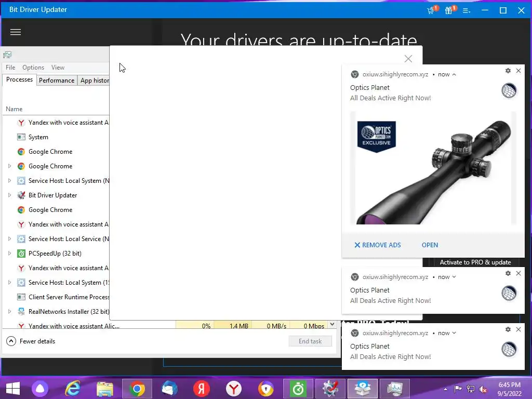Click the PCSpeedUp process icon
The width and height of the screenshot is (532, 399).
click(21, 254)
